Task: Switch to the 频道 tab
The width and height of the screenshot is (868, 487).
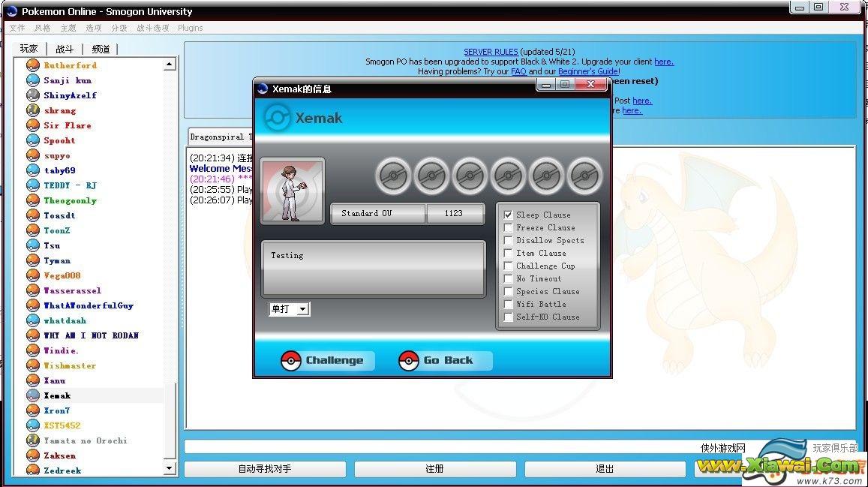Action: tap(101, 49)
